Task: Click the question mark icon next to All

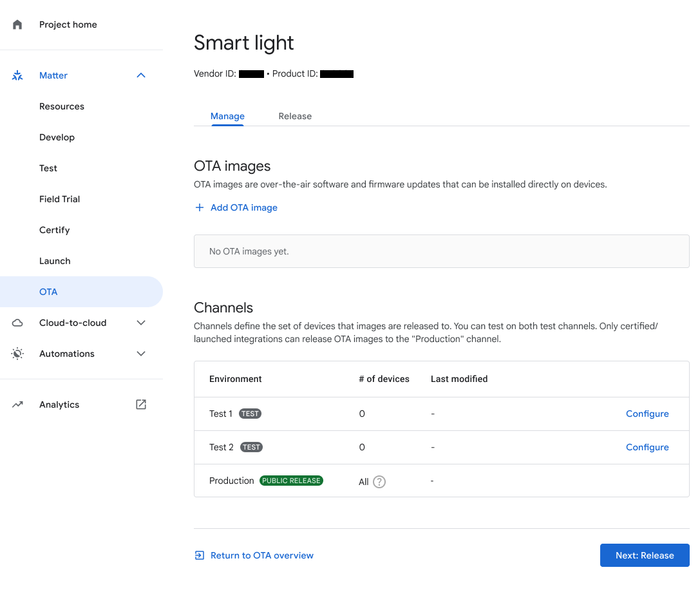Action: pos(379,481)
